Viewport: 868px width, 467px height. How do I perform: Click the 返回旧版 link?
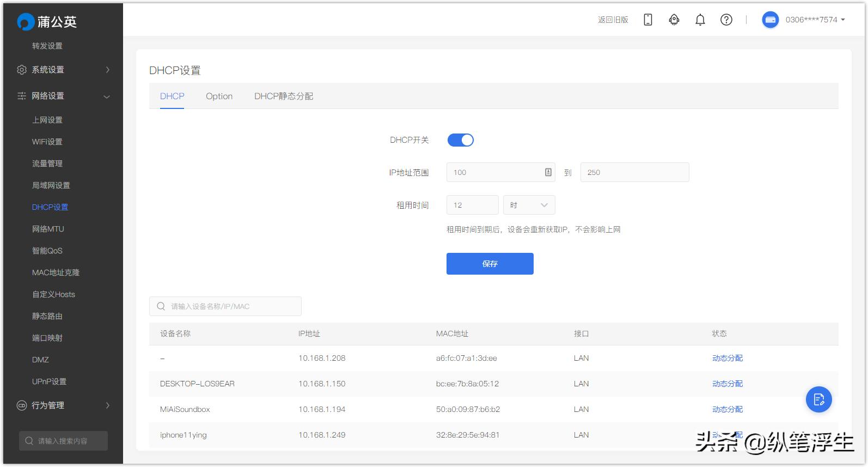613,20
